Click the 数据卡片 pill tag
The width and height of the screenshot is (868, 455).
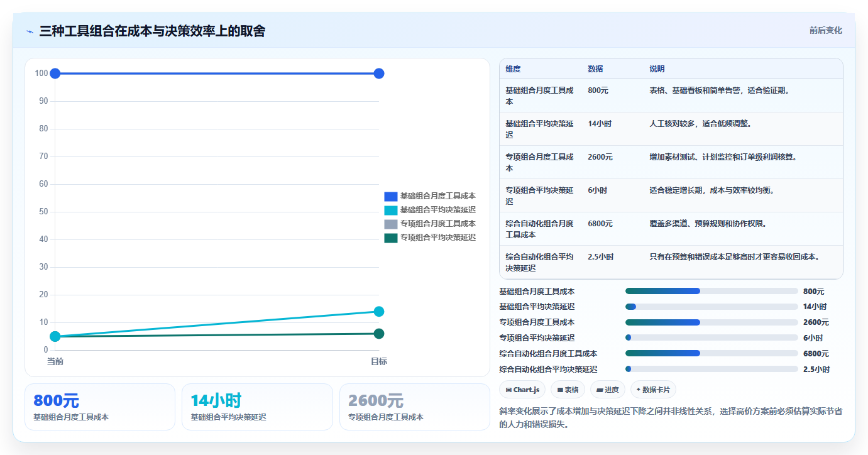pyautogui.click(x=653, y=390)
